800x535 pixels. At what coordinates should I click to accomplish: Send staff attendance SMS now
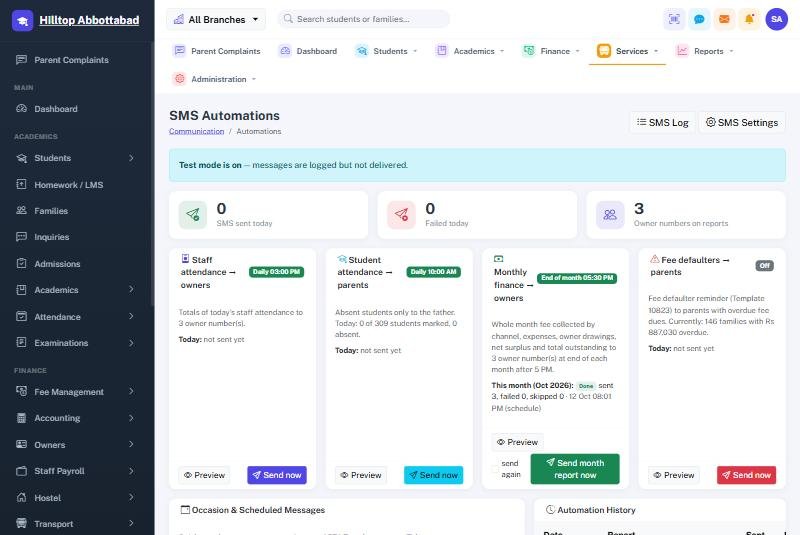point(277,475)
